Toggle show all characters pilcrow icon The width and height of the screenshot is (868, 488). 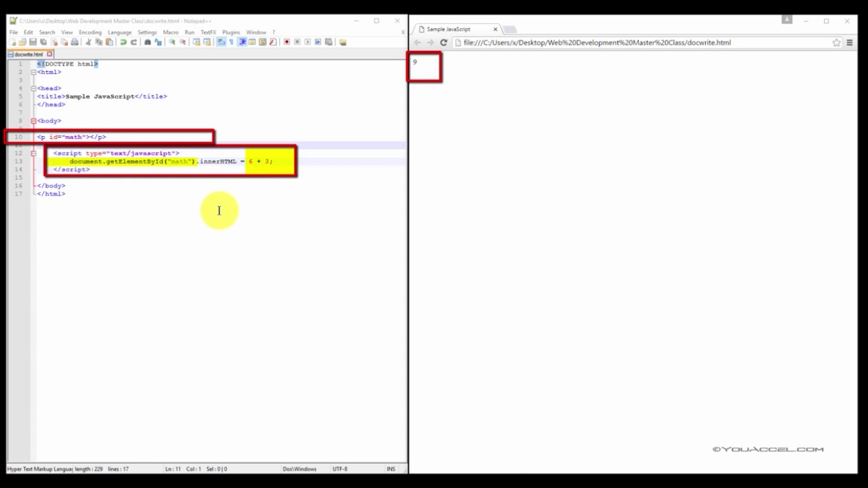click(x=231, y=42)
